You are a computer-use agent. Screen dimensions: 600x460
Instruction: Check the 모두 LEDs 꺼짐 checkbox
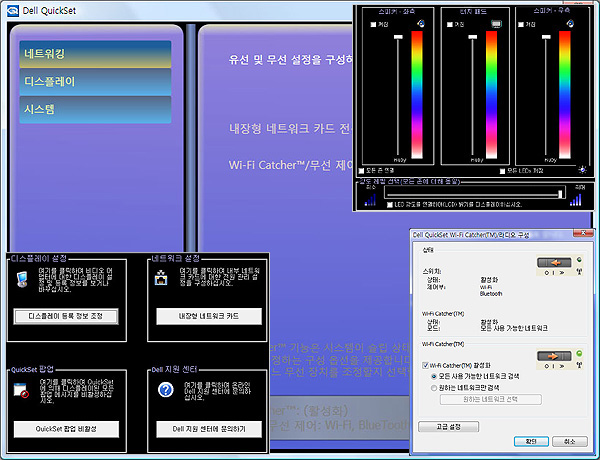[x=502, y=171]
